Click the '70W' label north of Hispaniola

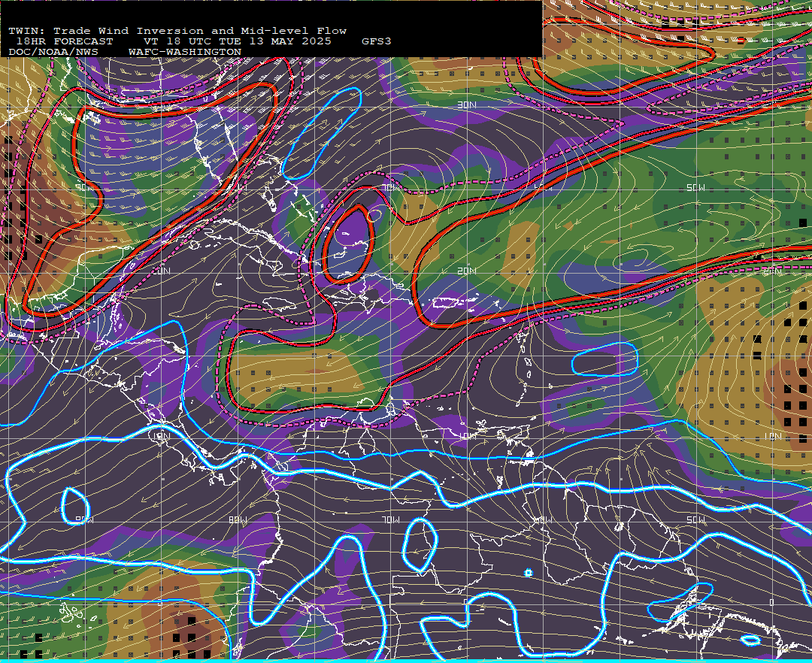[x=391, y=188]
